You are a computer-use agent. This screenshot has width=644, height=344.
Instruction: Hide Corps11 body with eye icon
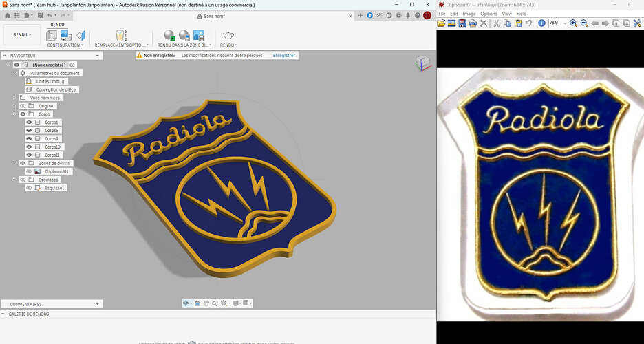point(29,155)
